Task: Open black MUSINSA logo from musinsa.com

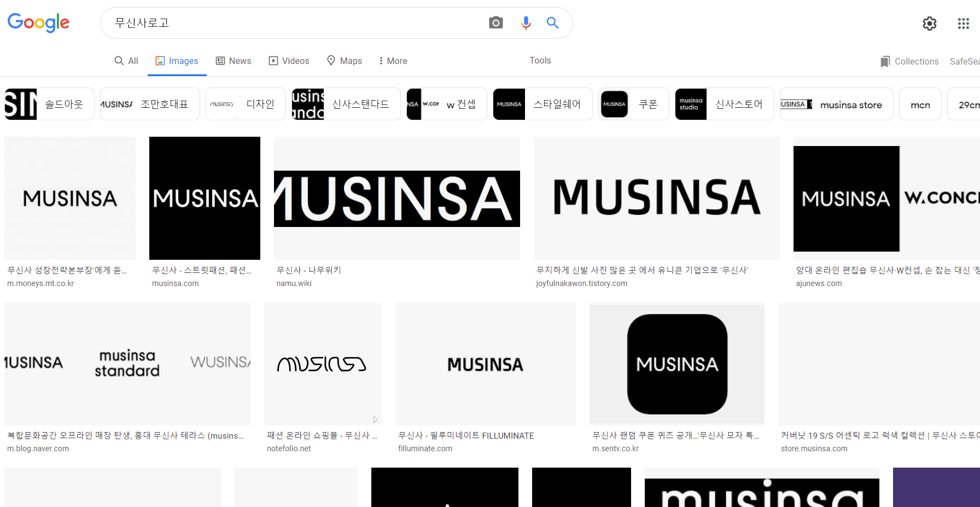Action: pos(205,198)
